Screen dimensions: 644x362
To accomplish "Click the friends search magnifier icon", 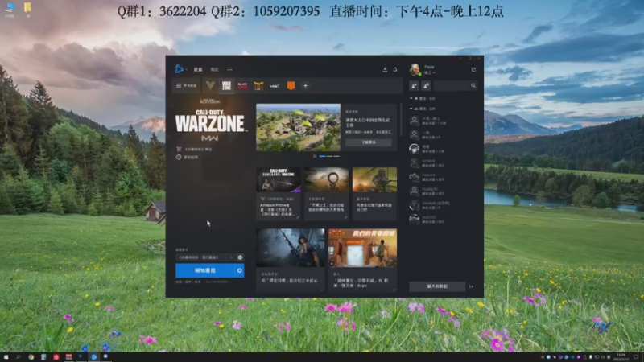I will coord(473,86).
